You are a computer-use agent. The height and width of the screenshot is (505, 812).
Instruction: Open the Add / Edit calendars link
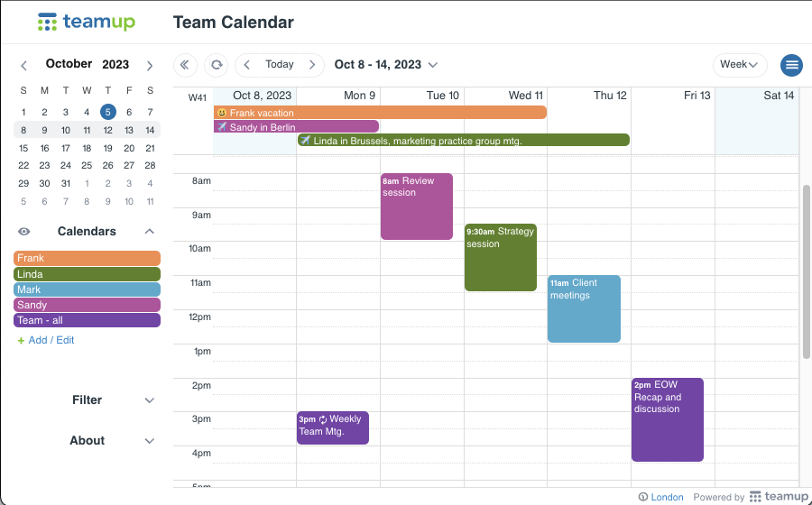47,340
